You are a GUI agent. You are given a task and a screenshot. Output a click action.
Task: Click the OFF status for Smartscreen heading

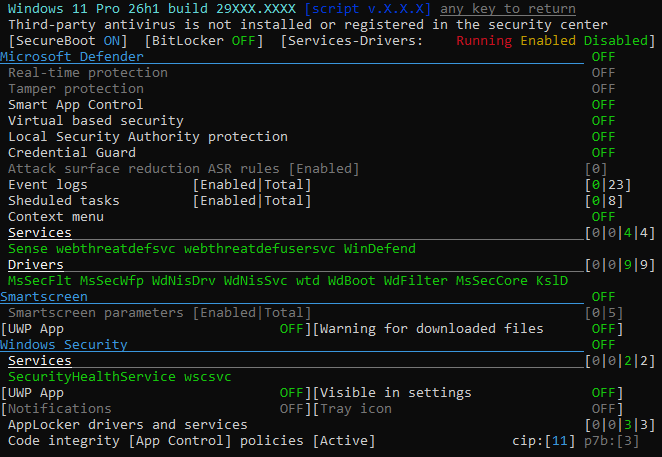603,297
